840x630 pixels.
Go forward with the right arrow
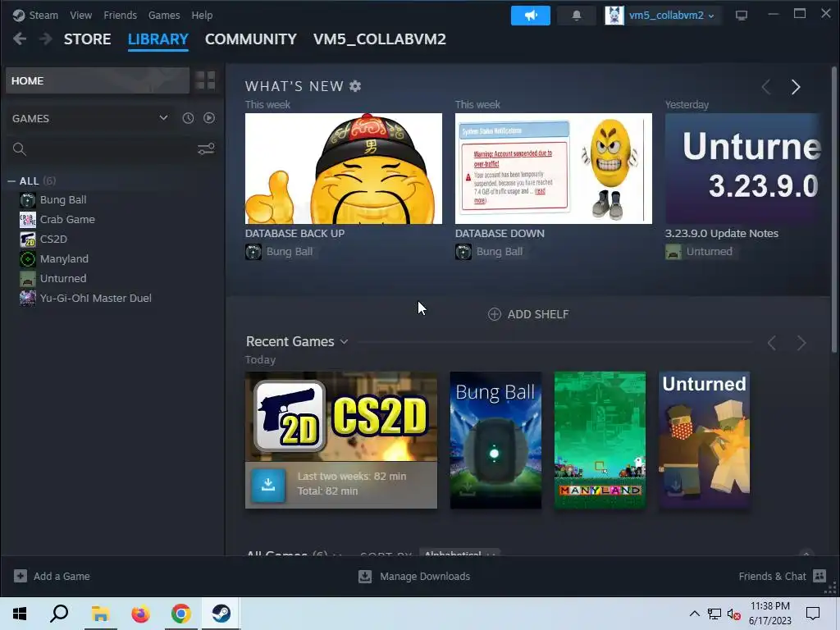coord(46,39)
